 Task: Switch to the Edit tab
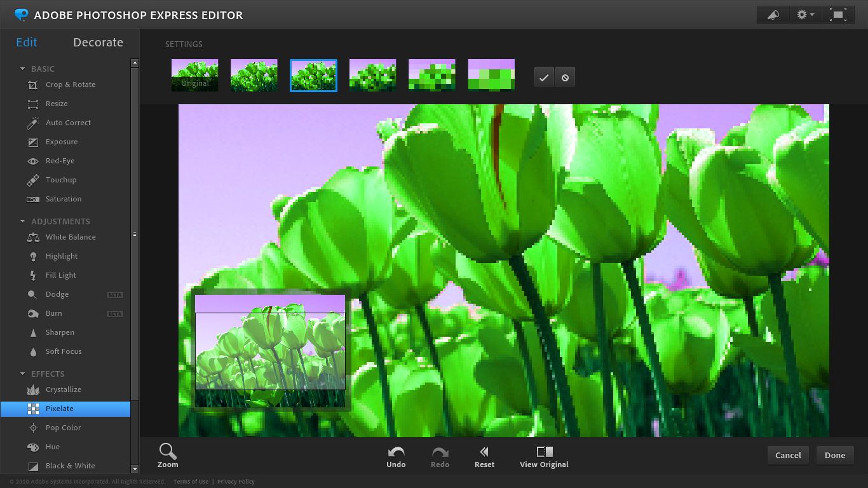[x=27, y=43]
